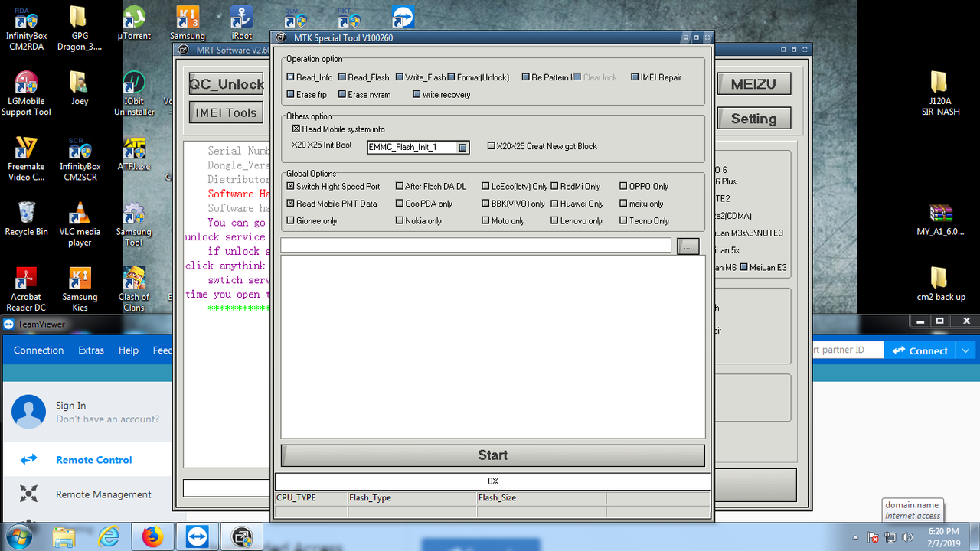Open the GPG Dragon folder icon

pyautogui.click(x=80, y=28)
